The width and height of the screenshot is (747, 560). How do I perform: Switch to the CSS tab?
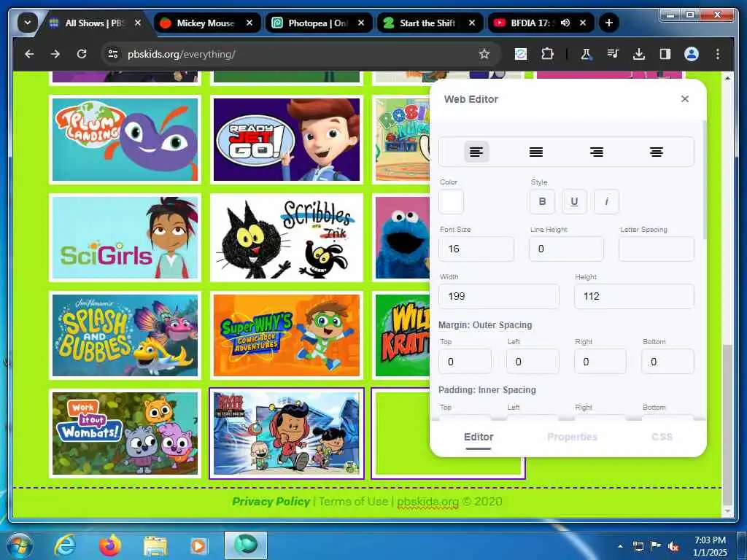662,437
